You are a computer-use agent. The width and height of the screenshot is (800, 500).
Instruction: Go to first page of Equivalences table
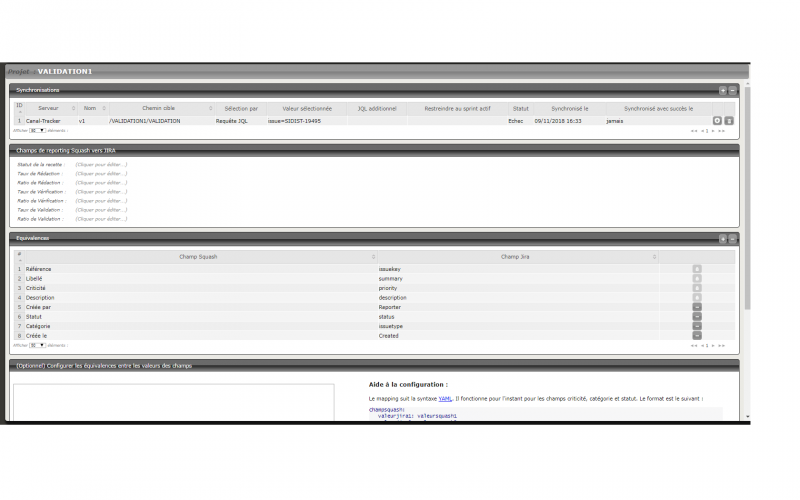[x=694, y=345]
